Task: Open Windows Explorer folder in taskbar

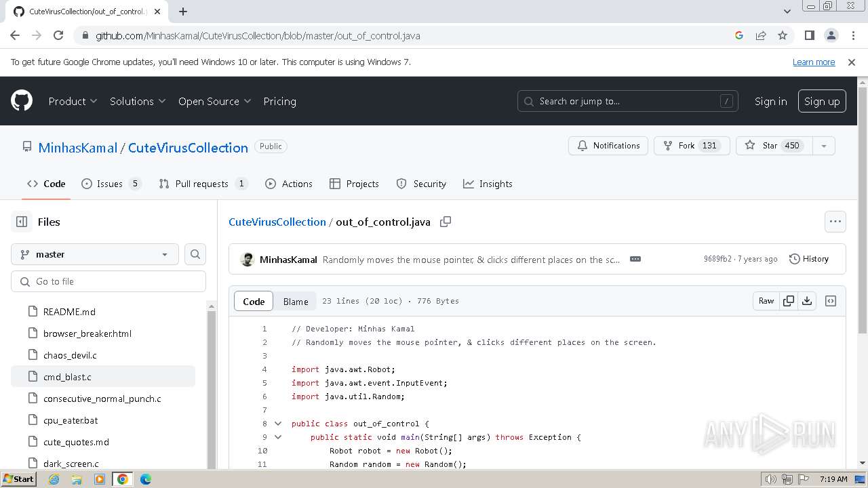Action: tap(77, 479)
